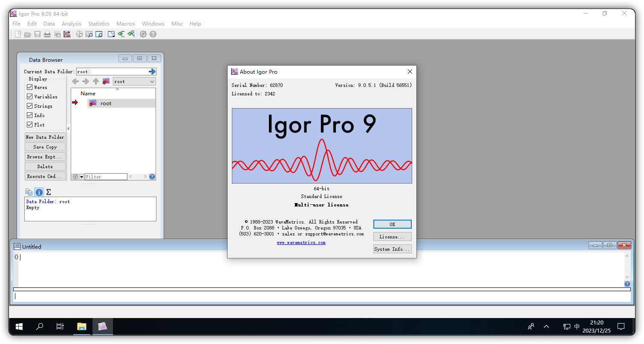This screenshot has width=644, height=344.
Task: Click the License button in About dialog
Action: click(x=392, y=236)
